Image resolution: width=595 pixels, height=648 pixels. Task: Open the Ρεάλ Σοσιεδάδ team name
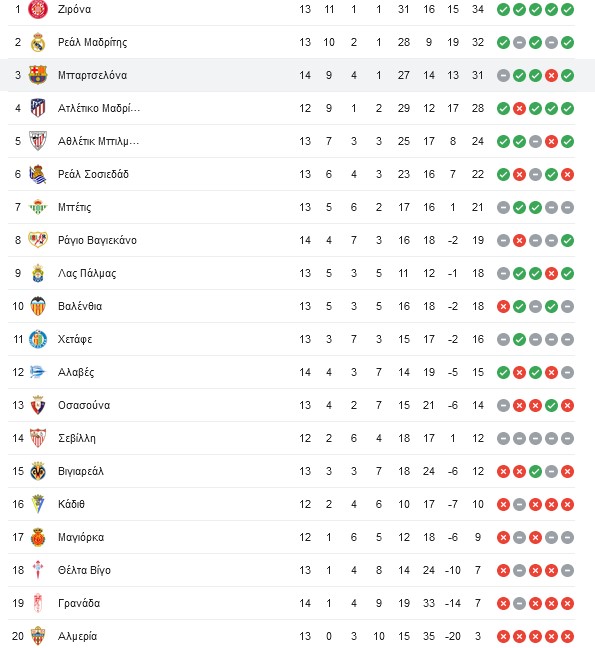[x=93, y=174]
